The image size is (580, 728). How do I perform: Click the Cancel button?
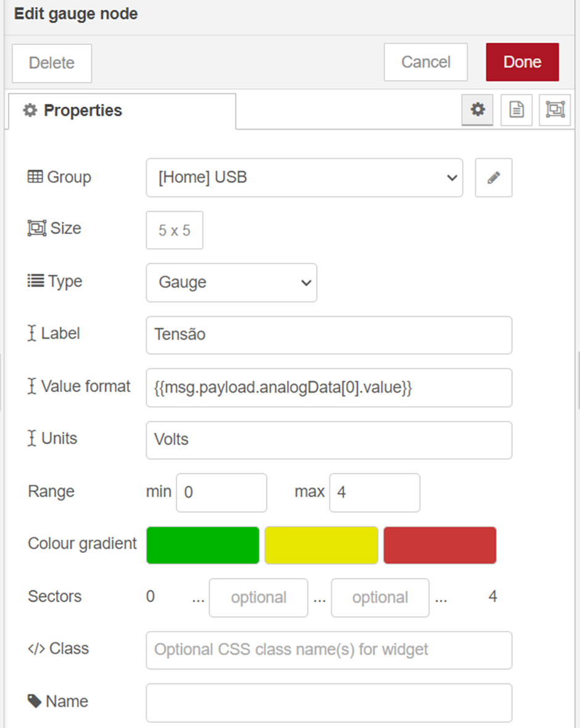pyautogui.click(x=426, y=62)
